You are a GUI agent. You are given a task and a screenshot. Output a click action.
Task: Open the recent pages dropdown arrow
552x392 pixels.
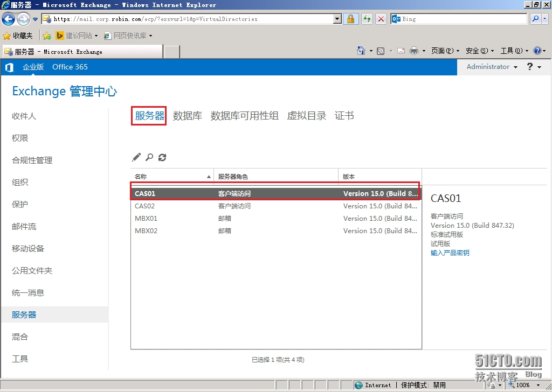coord(35,19)
